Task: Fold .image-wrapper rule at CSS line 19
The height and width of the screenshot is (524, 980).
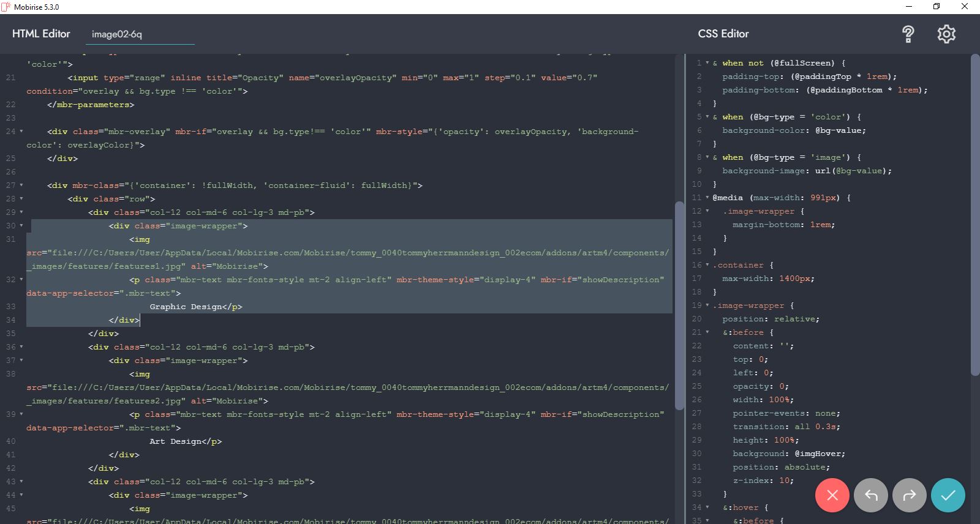Action: (707, 305)
